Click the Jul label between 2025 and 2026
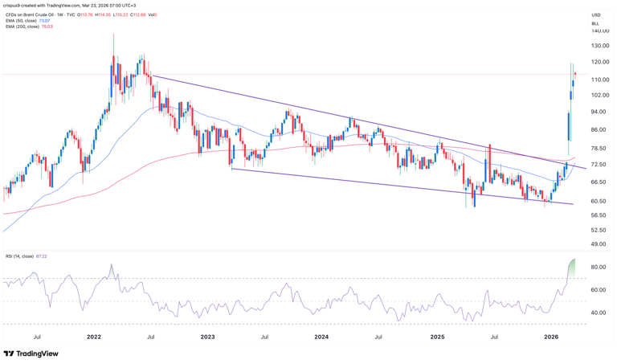Image resolution: width=617 pixels, height=364 pixels. click(x=494, y=337)
